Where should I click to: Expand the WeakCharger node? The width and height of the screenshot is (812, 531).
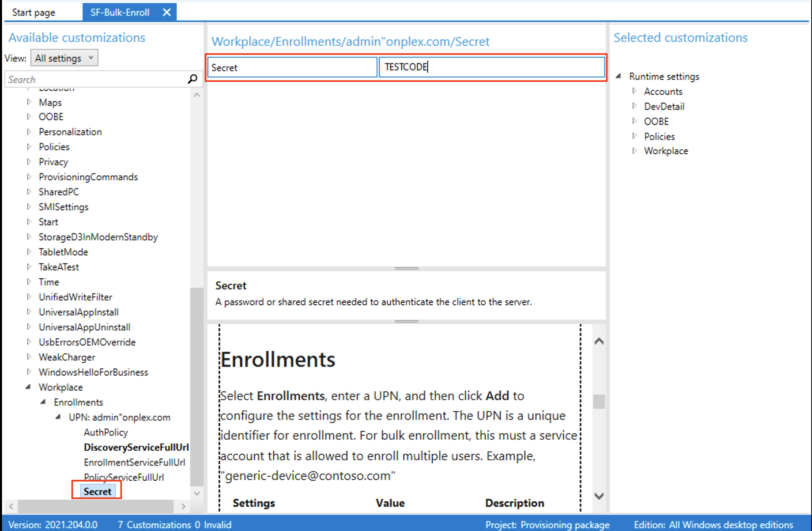[x=29, y=357]
